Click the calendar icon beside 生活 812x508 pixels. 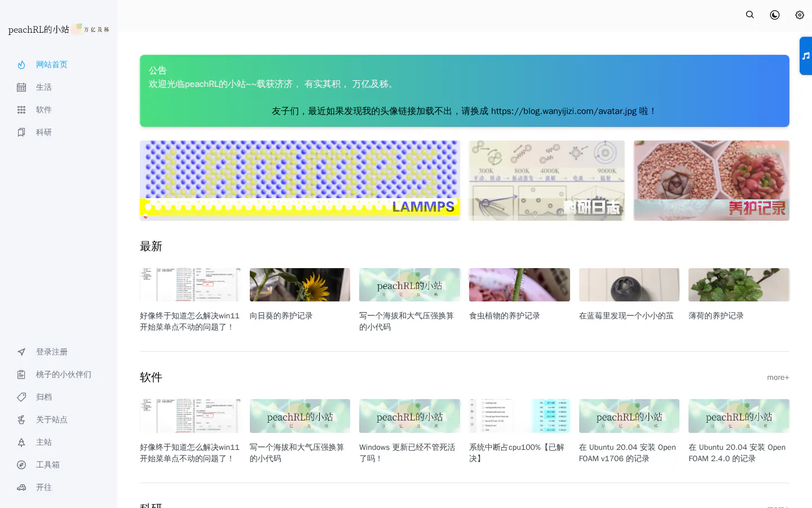point(21,87)
